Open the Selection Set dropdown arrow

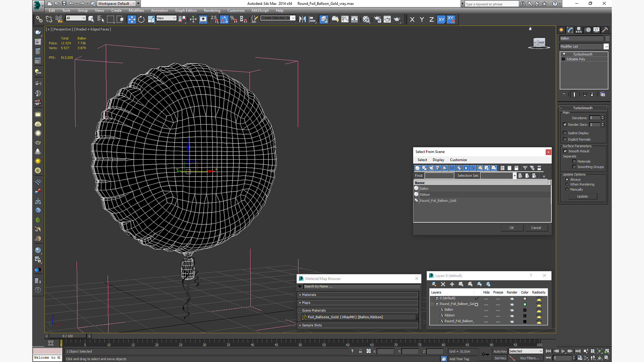515,176
